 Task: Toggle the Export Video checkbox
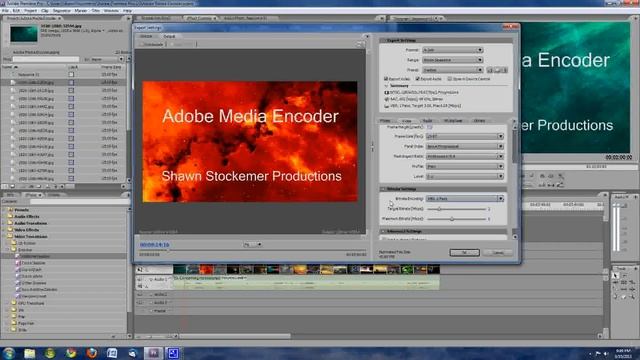(386, 78)
